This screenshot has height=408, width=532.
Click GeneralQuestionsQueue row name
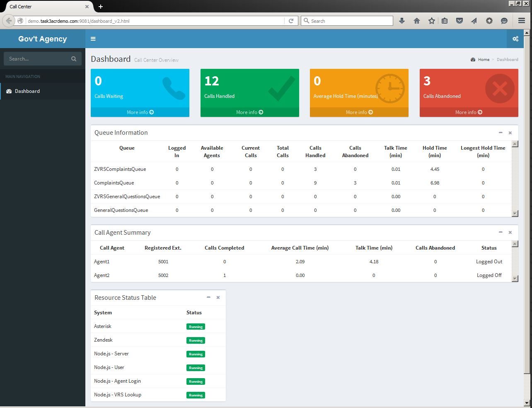[x=121, y=210]
